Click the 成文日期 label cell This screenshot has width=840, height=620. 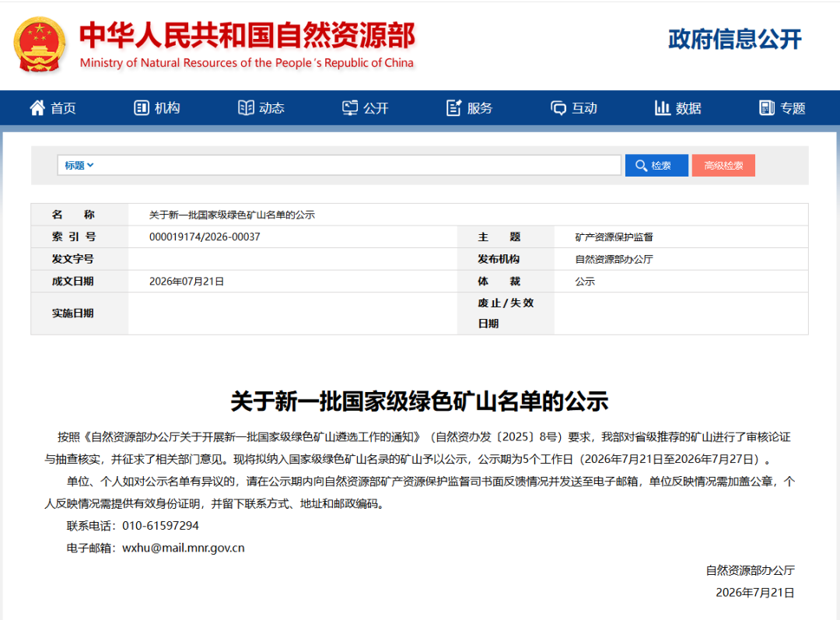click(x=79, y=282)
